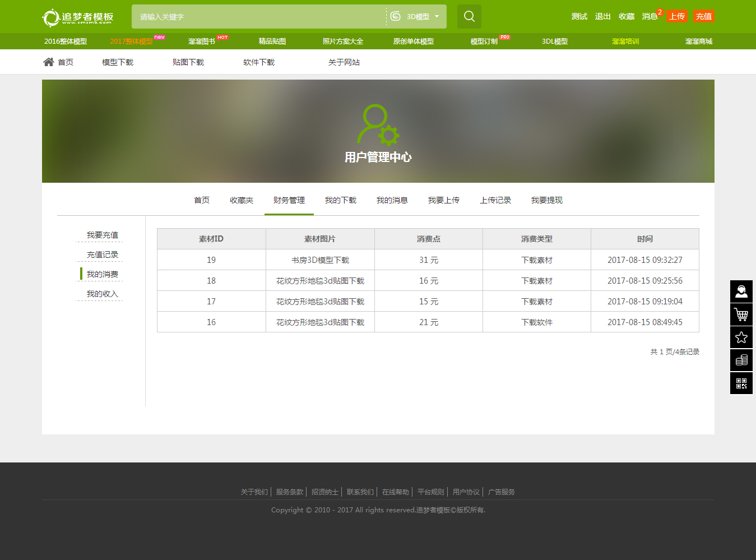The width and height of the screenshot is (756, 560).
Task: Open the 我要提现 tab
Action: pyautogui.click(x=546, y=200)
